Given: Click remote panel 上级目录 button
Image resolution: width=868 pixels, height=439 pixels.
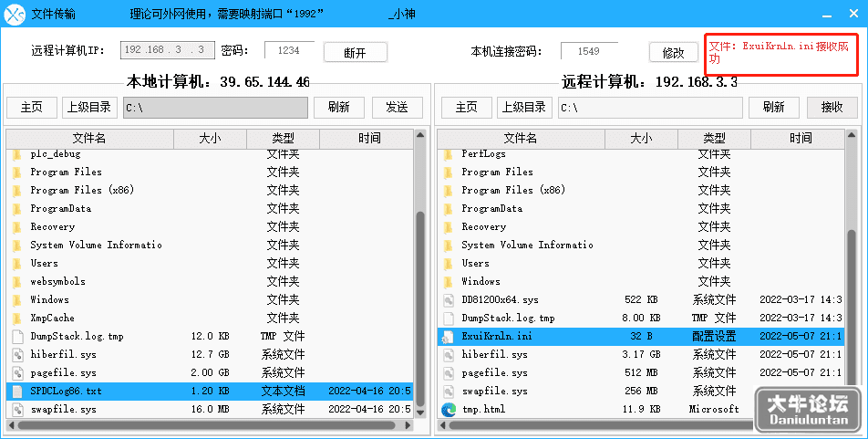Looking at the screenshot, I should pos(523,107).
